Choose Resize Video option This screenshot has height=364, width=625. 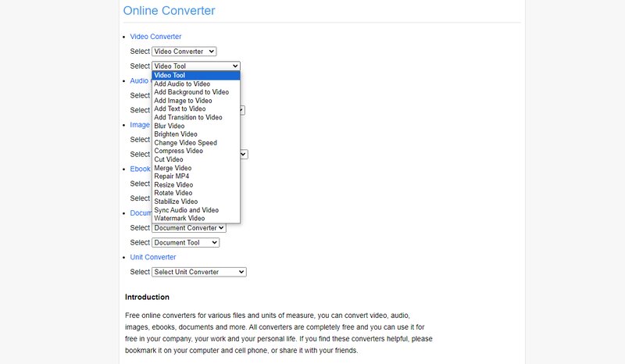(196, 184)
